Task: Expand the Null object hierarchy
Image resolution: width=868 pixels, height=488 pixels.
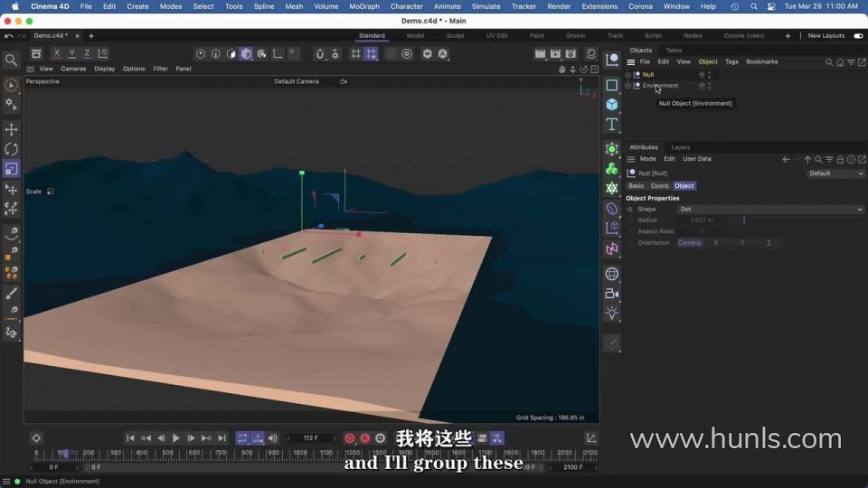Action: (x=628, y=75)
